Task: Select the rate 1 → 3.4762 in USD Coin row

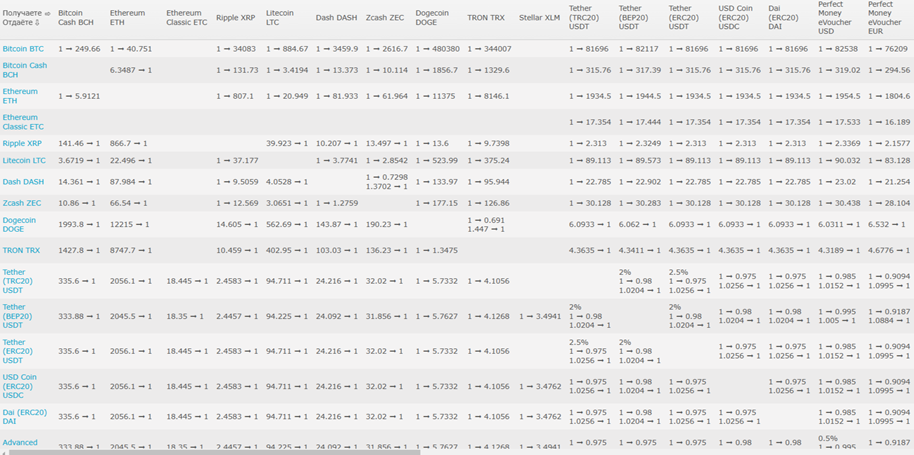Action: point(540,386)
